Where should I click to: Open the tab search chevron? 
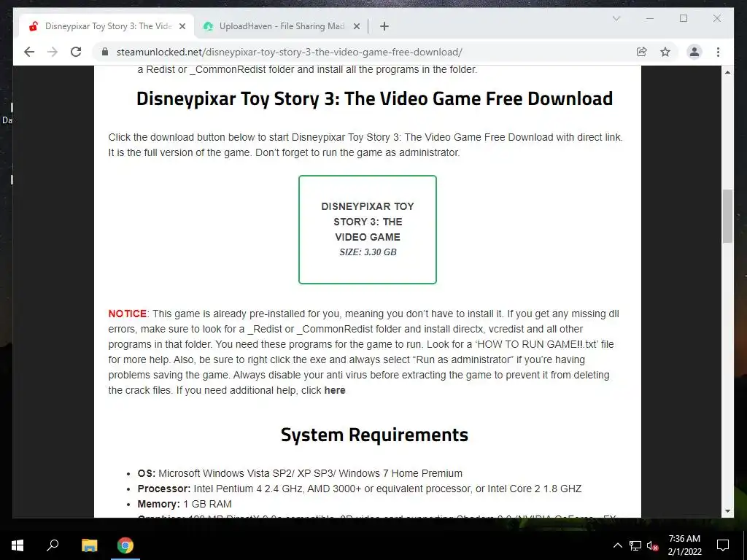pyautogui.click(x=616, y=18)
